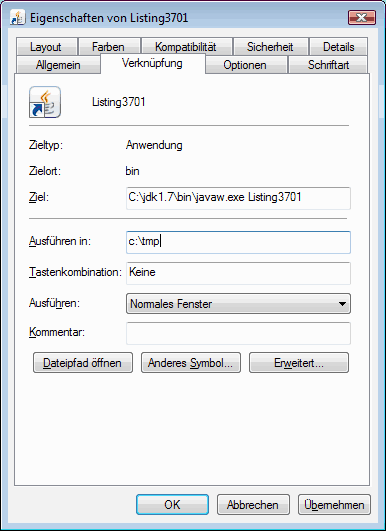Viewport: 386px width, 531px height.
Task: Switch to the Layout tab
Action: [x=46, y=47]
